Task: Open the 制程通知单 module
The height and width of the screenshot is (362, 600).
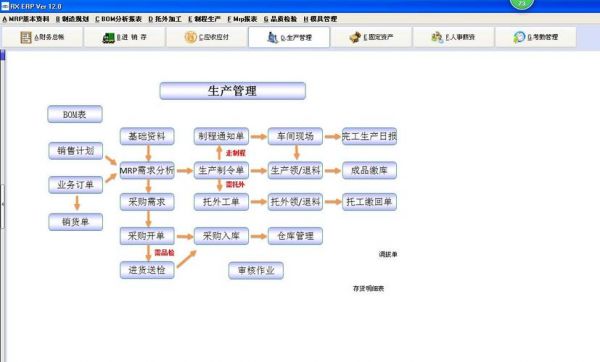Action: point(222,136)
